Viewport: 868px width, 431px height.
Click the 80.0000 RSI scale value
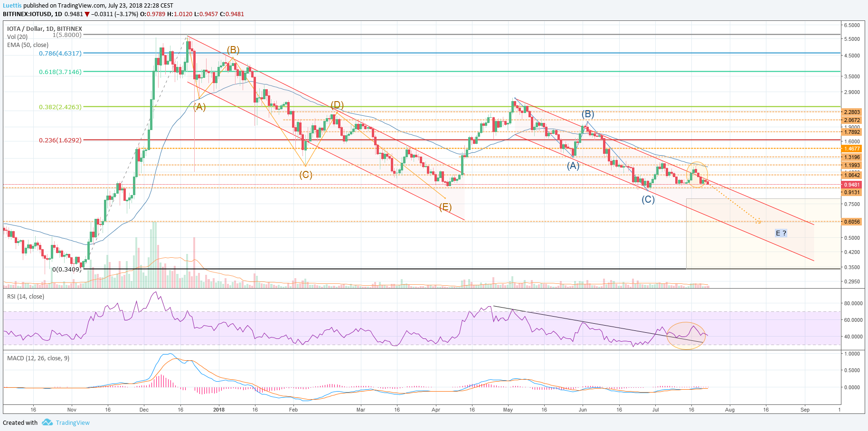(853, 303)
